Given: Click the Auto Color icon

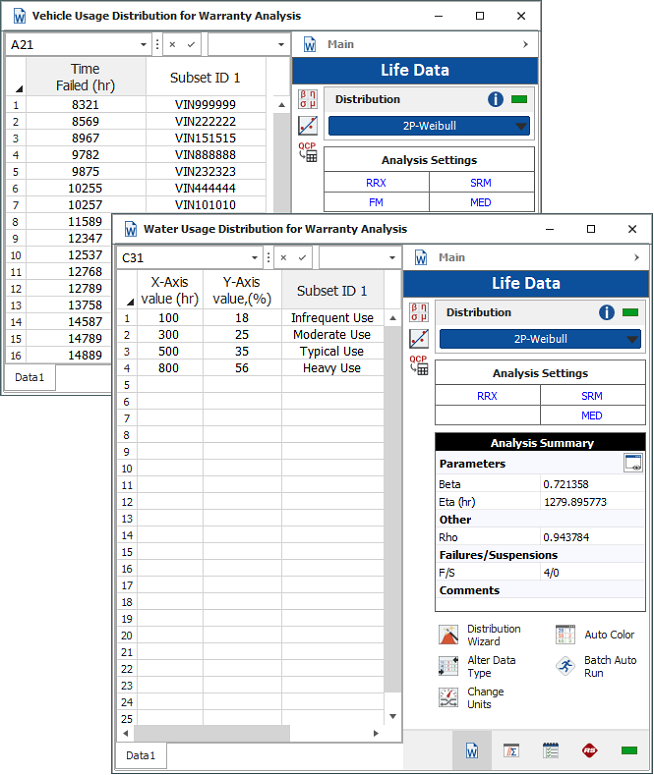Looking at the screenshot, I should coord(566,635).
